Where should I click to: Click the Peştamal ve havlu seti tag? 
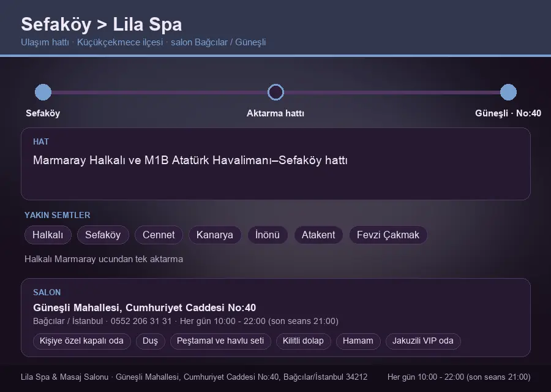(220, 341)
